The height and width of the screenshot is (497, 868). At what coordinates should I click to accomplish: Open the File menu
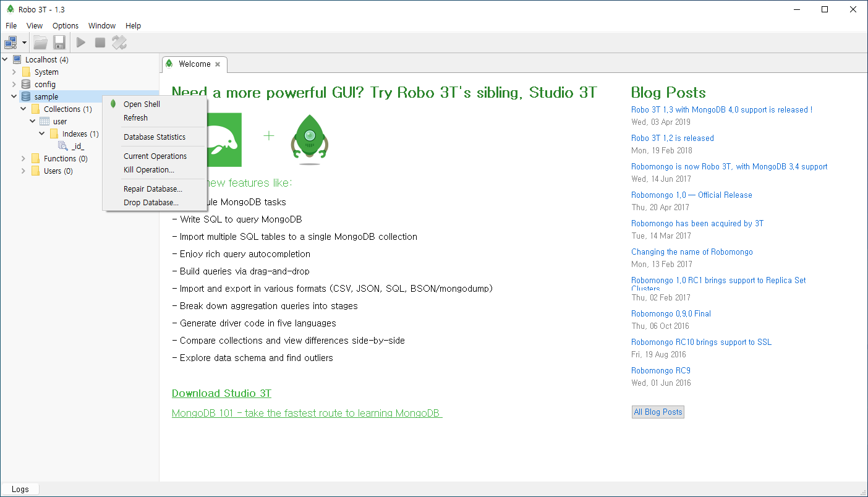tap(11, 25)
